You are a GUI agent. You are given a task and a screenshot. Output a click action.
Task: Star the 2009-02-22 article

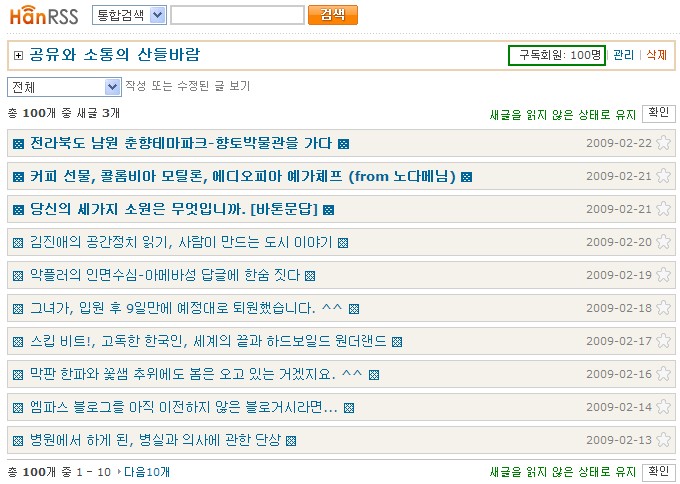[664, 143]
